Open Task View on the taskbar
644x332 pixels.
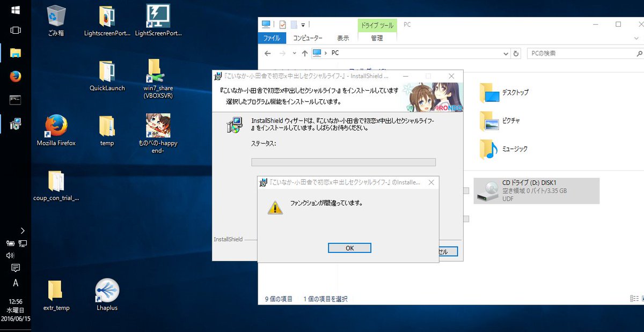[16, 31]
